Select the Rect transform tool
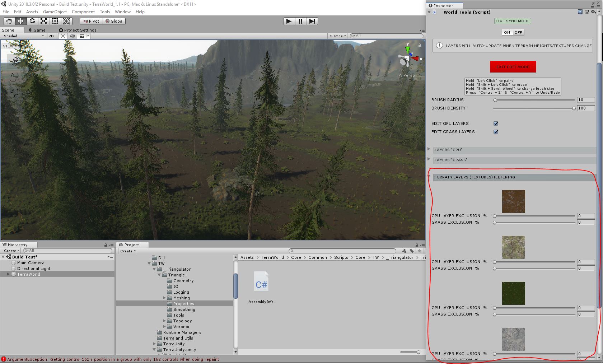The image size is (603, 364). pyautogui.click(x=55, y=21)
